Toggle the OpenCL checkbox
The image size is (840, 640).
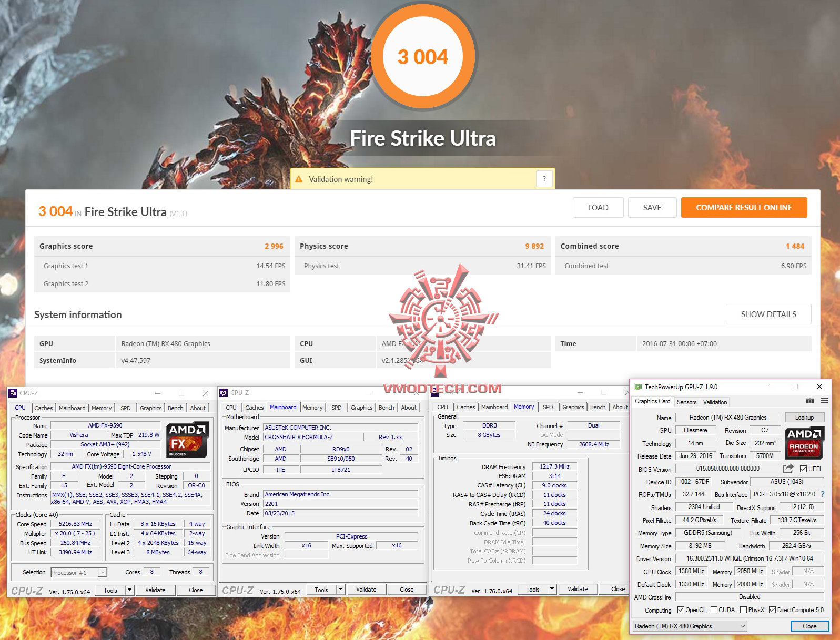point(681,610)
